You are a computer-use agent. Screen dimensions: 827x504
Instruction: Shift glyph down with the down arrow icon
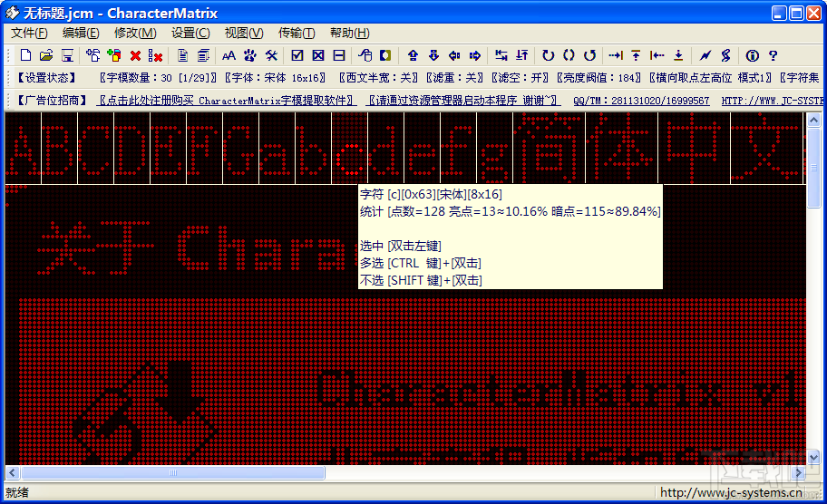(433, 55)
